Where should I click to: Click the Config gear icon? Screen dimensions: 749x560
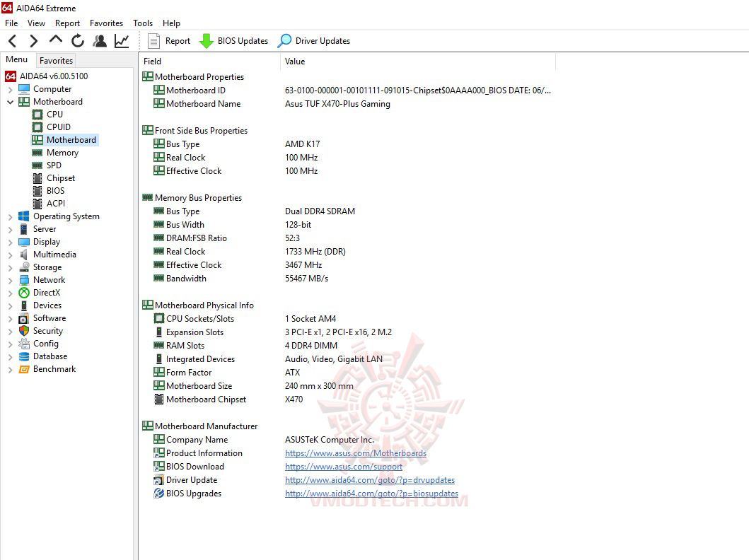[24, 344]
